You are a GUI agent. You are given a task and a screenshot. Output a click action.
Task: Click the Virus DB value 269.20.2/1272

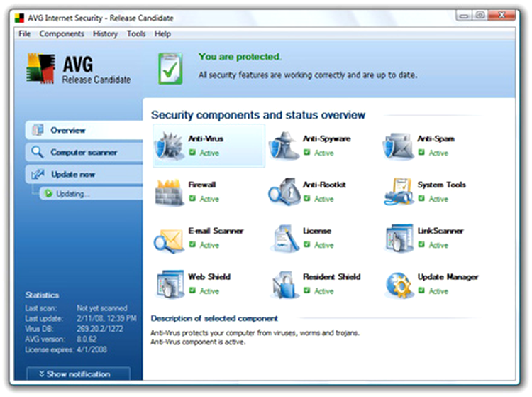click(100, 328)
